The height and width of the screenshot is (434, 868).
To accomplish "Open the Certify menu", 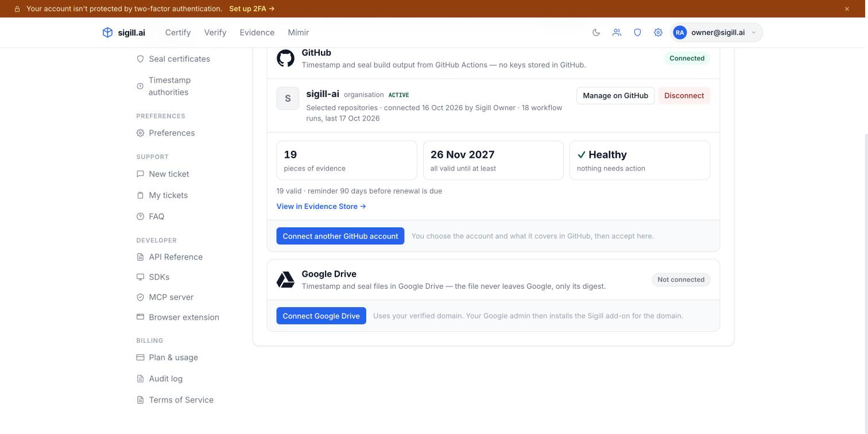I will [178, 33].
